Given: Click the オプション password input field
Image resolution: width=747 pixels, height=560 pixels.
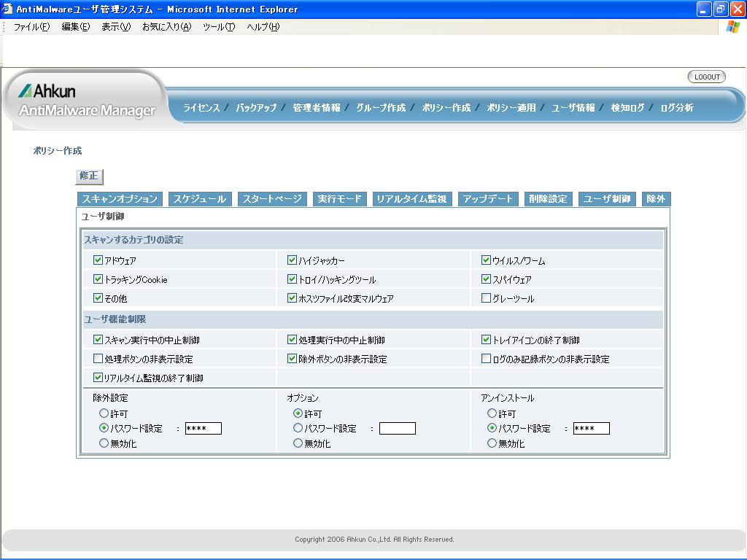Looking at the screenshot, I should pos(397,429).
